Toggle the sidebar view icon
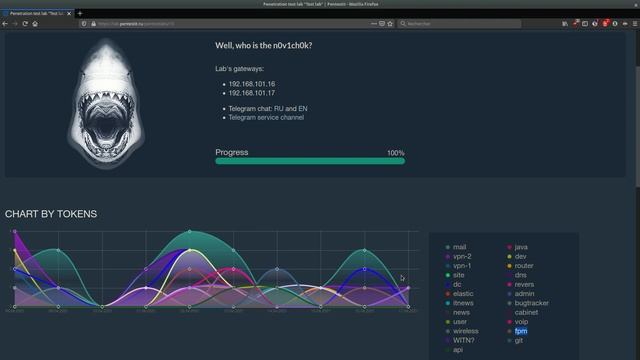 point(585,24)
